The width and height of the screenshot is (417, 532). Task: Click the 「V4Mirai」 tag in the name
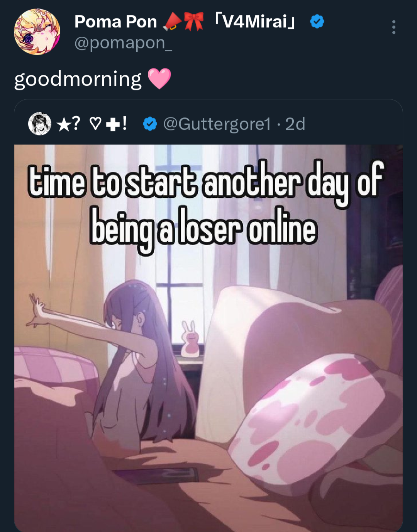point(255,22)
